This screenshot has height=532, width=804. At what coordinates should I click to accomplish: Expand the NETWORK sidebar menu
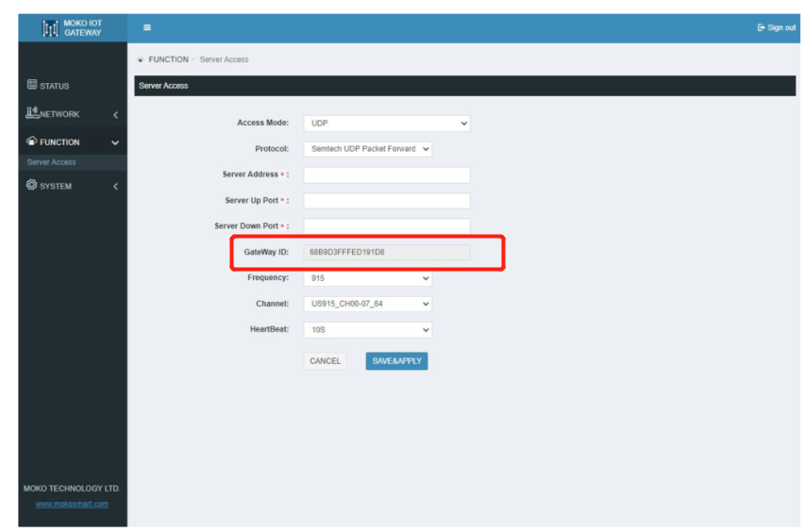72,114
